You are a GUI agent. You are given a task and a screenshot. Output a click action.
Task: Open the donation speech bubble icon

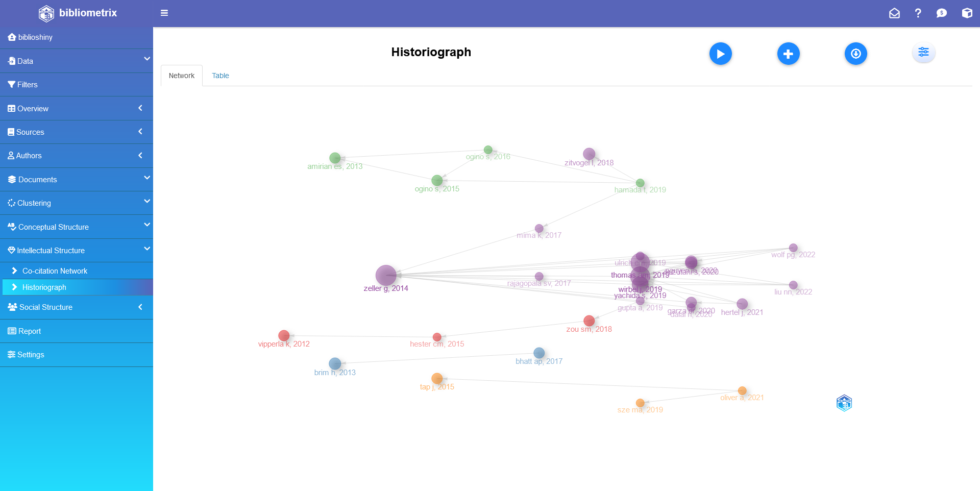pos(942,13)
